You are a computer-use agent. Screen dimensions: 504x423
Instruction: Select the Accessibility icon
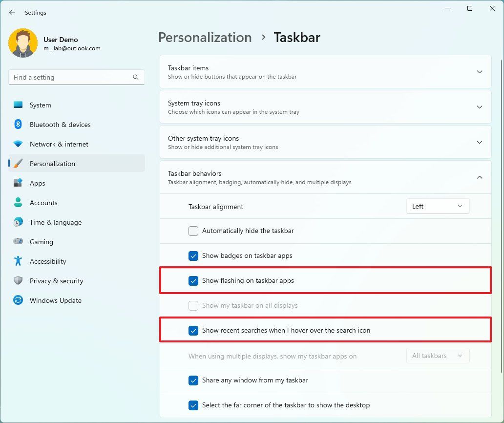click(18, 261)
